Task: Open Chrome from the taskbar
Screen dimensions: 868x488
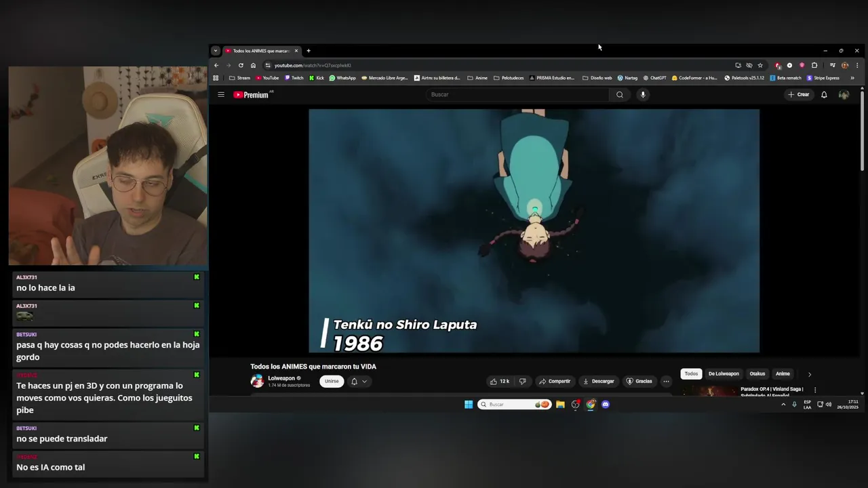Action: pos(591,405)
